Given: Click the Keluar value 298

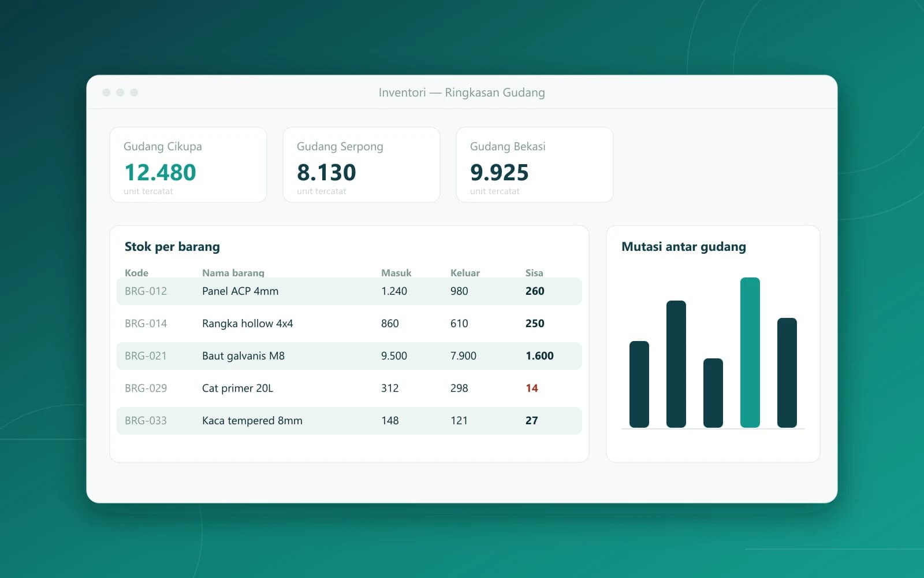Looking at the screenshot, I should [x=459, y=388].
